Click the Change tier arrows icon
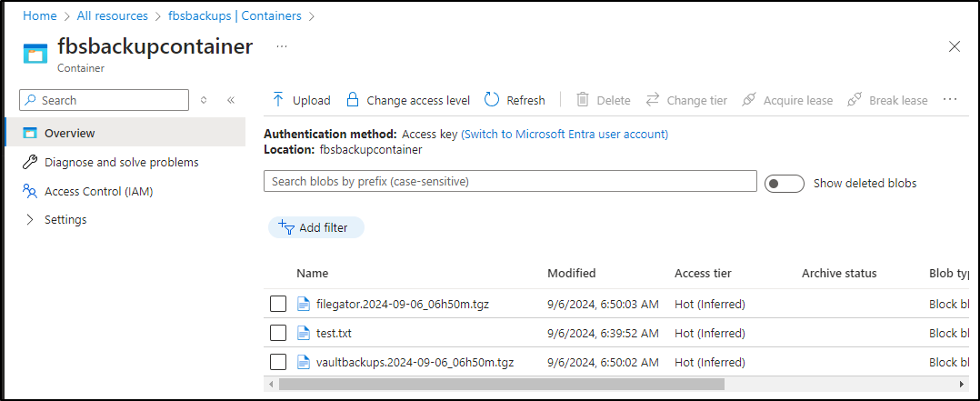980x401 pixels. click(x=653, y=99)
